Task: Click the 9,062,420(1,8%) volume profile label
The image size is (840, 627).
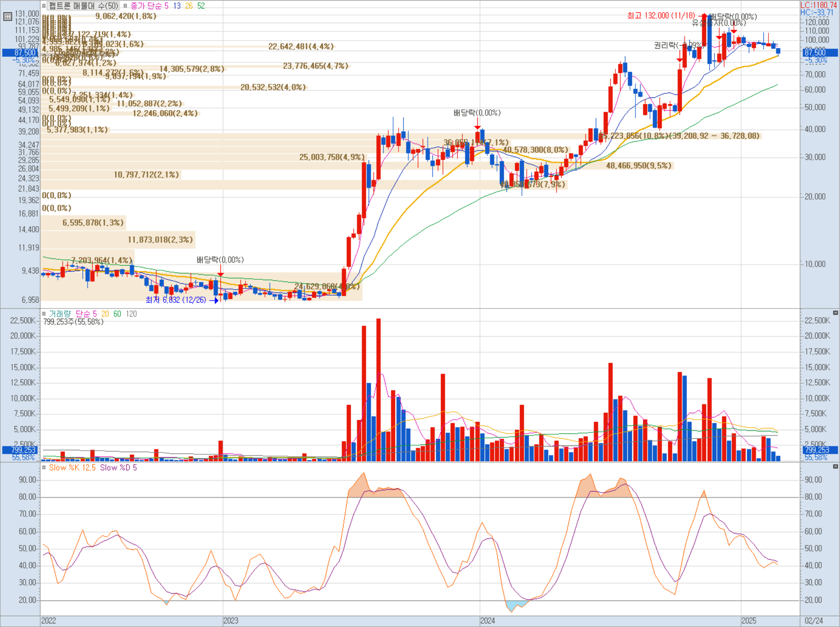Action: pyautogui.click(x=126, y=16)
